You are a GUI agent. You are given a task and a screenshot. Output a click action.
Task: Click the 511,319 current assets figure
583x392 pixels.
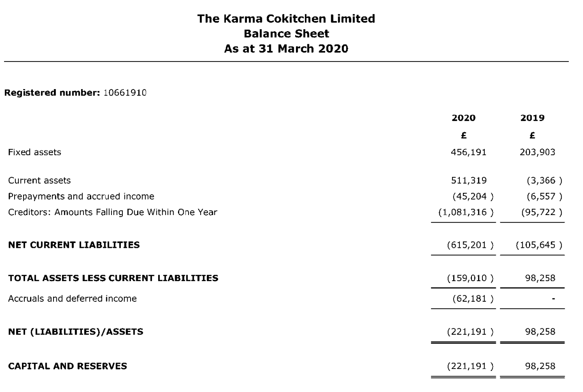point(469,181)
